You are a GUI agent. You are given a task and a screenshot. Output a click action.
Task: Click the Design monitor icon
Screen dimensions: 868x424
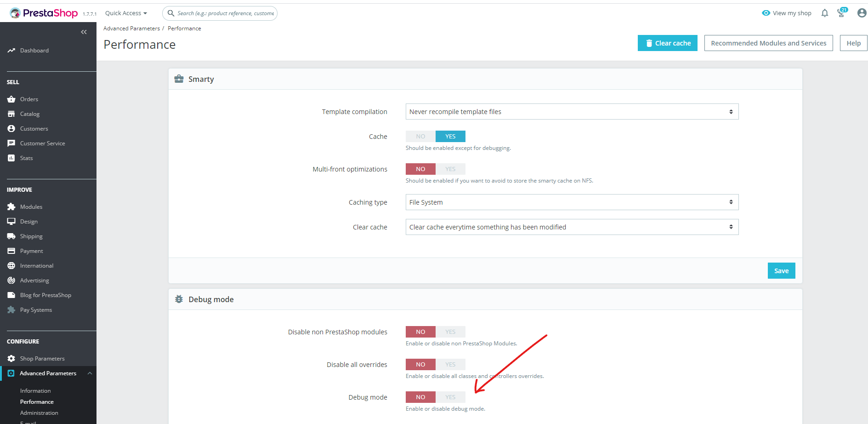pos(11,222)
